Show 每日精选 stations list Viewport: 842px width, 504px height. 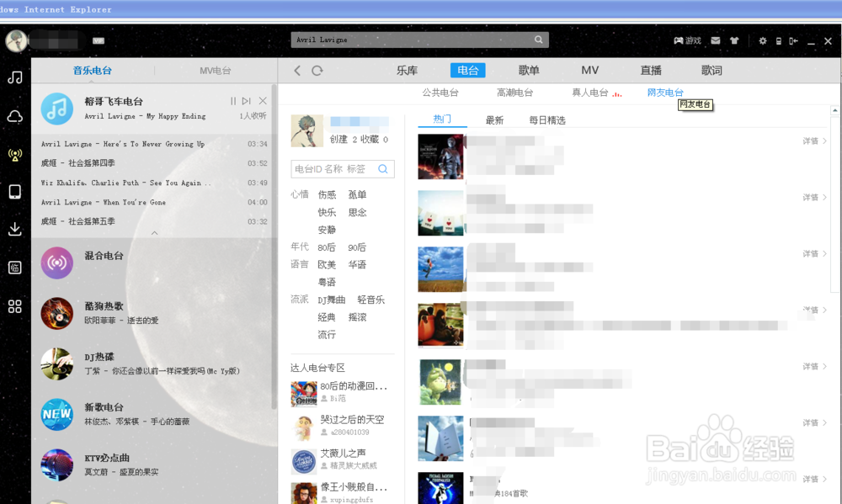tap(547, 120)
